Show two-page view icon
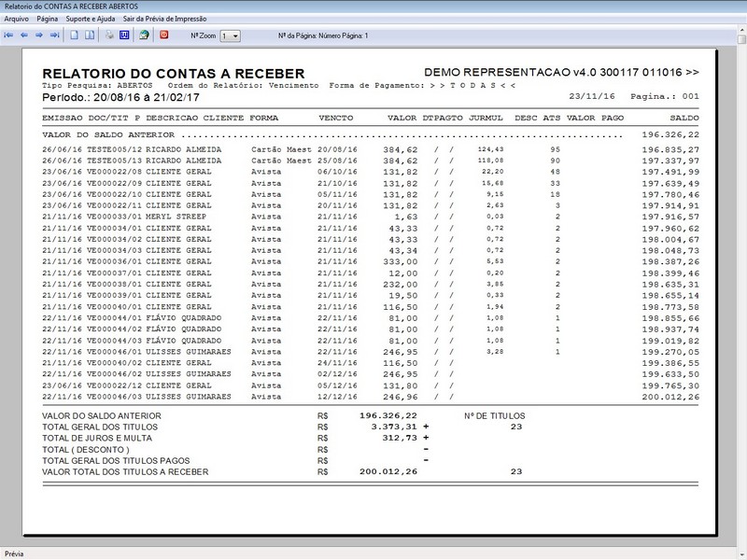 click(x=90, y=35)
